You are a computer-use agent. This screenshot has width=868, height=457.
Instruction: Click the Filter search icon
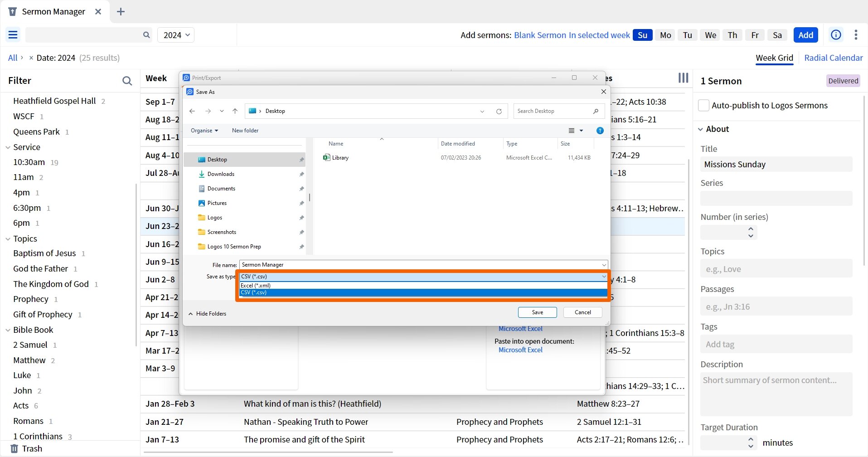tap(127, 81)
